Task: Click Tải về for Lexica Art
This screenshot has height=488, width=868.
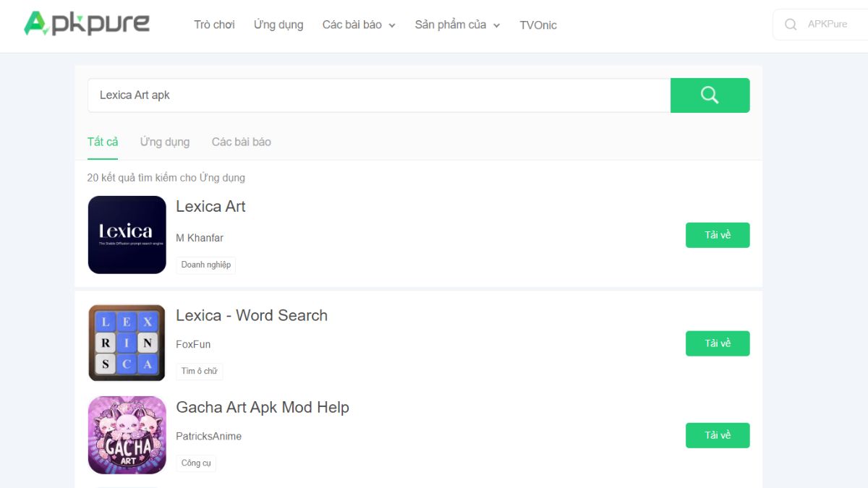Action: (x=717, y=235)
